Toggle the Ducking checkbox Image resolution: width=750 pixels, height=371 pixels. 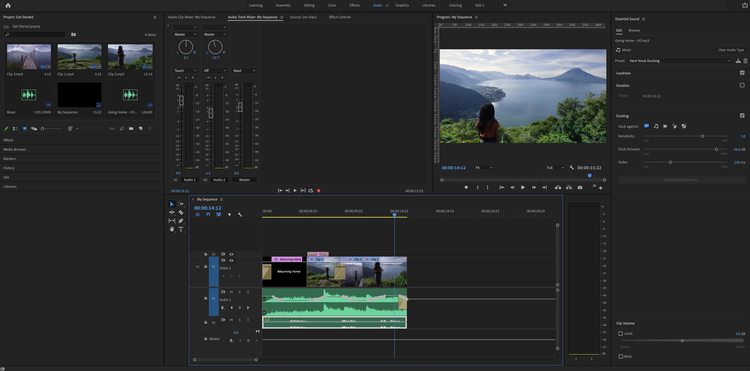(742, 116)
